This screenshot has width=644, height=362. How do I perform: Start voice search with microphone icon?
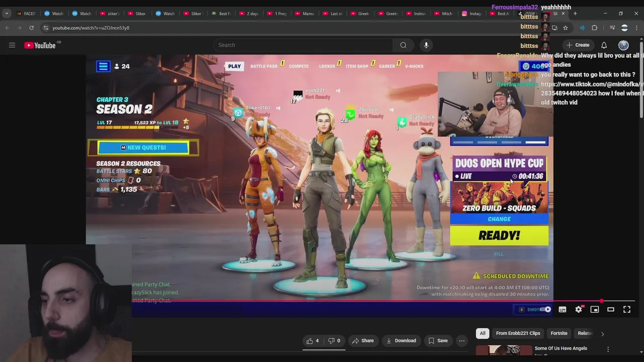point(426,45)
